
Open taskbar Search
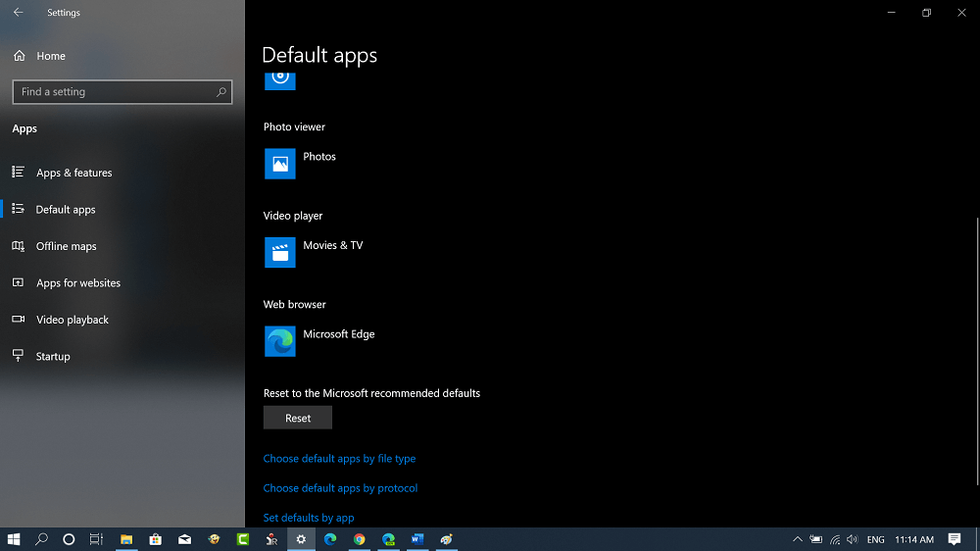coord(41,539)
